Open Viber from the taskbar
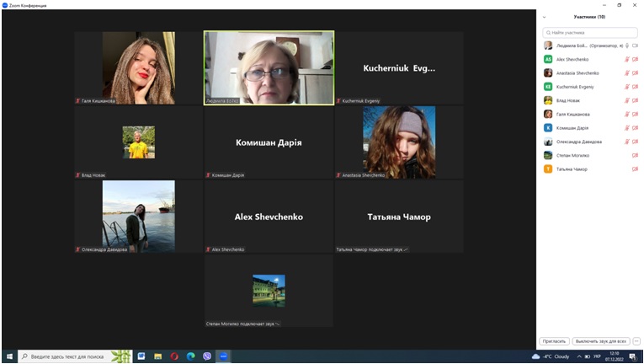Screen dimensions: 644x364 click(207, 356)
